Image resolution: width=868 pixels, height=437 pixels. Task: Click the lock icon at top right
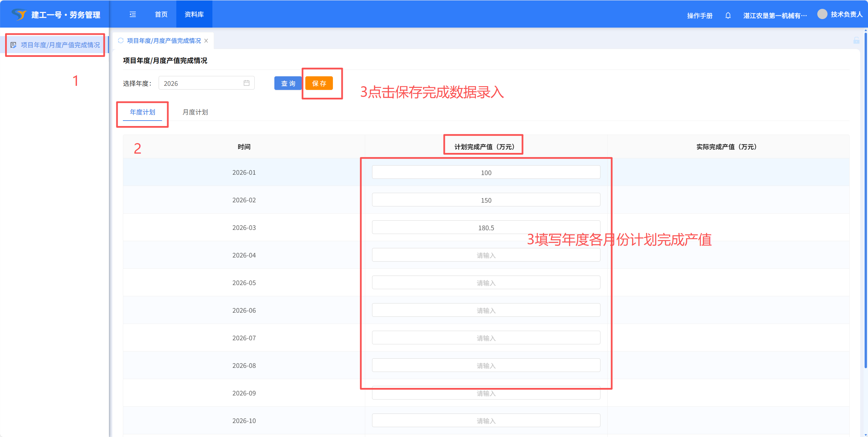pos(856,41)
